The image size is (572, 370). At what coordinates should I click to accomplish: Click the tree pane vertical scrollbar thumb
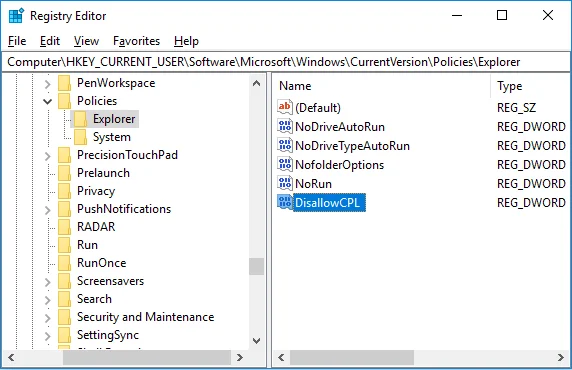tap(256, 266)
